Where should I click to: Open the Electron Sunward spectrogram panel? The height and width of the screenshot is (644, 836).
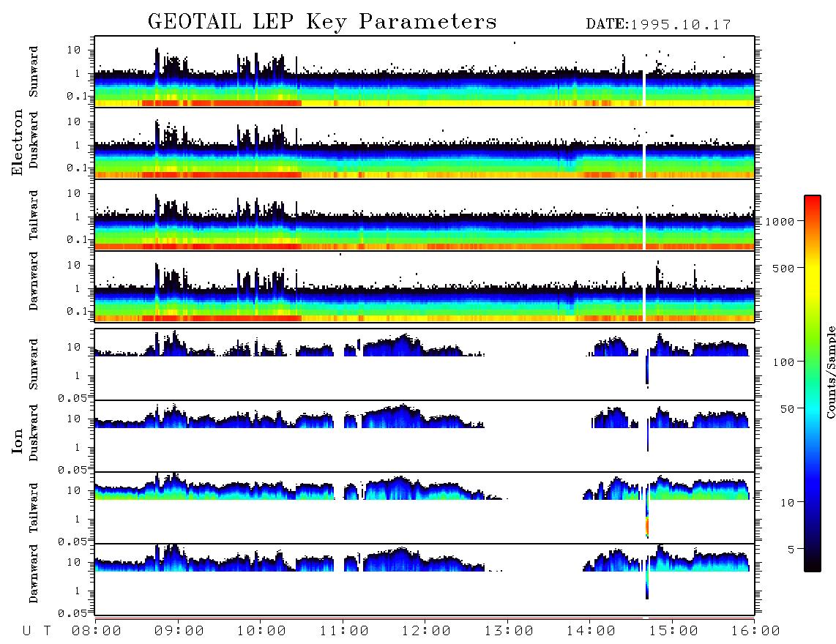[425, 72]
